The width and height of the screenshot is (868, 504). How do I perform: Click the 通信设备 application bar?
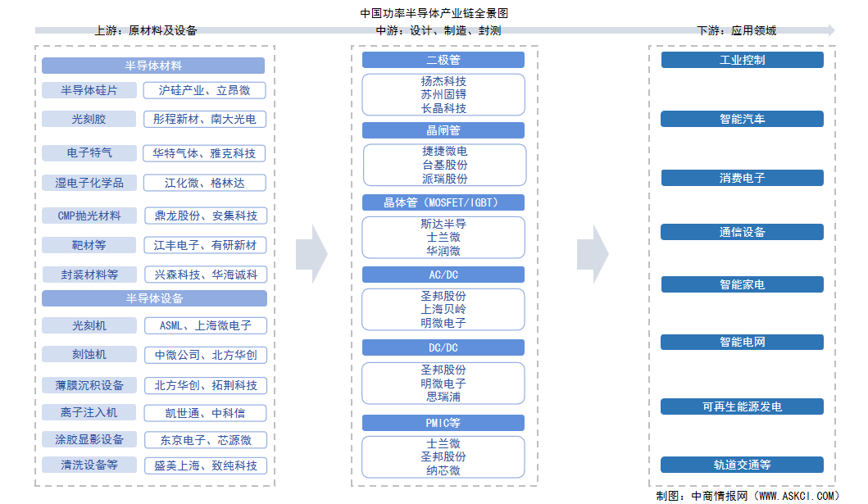tap(743, 233)
